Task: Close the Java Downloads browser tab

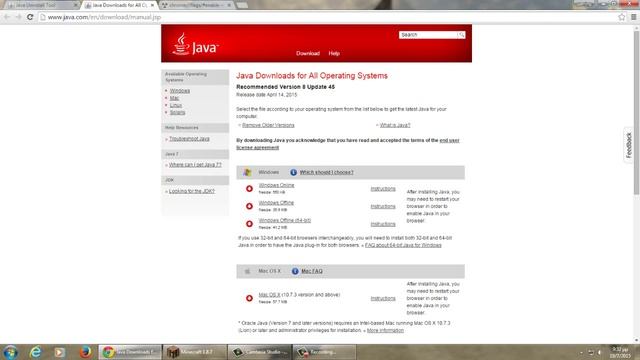Action: [x=152, y=5]
